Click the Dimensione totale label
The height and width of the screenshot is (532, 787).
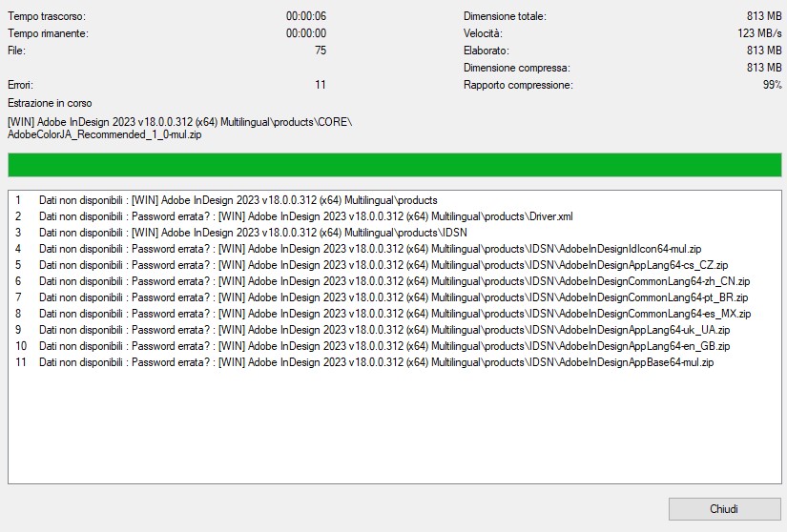[x=505, y=16]
